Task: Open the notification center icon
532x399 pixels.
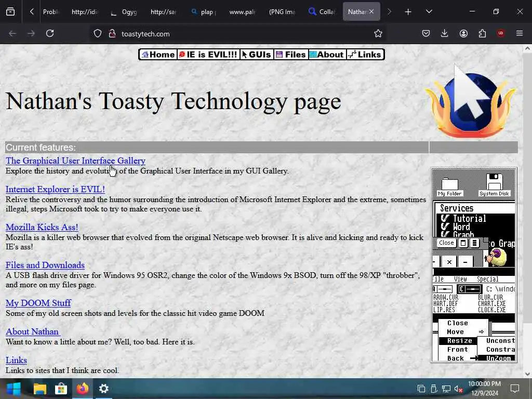Action: coord(515,389)
